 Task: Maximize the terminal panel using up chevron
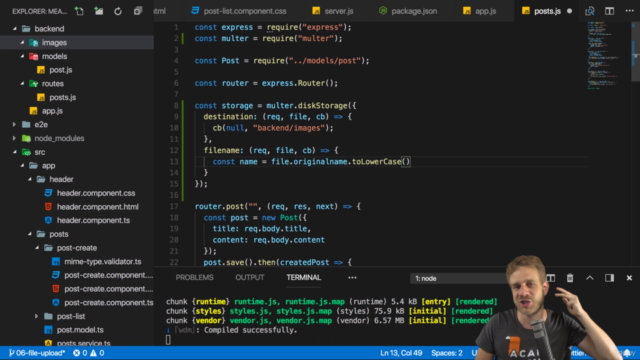coord(589,278)
